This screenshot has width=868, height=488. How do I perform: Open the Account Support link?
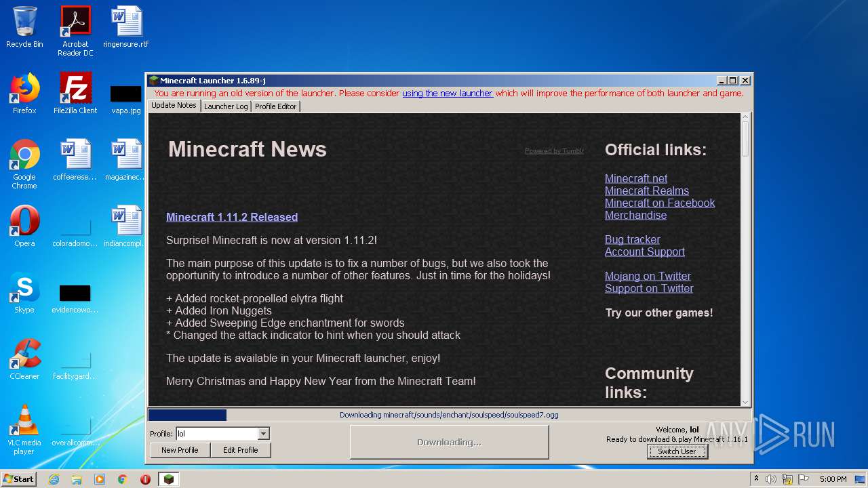645,251
